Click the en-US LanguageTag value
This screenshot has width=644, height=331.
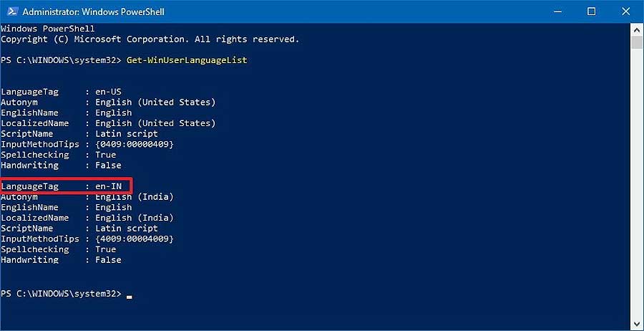click(x=109, y=92)
